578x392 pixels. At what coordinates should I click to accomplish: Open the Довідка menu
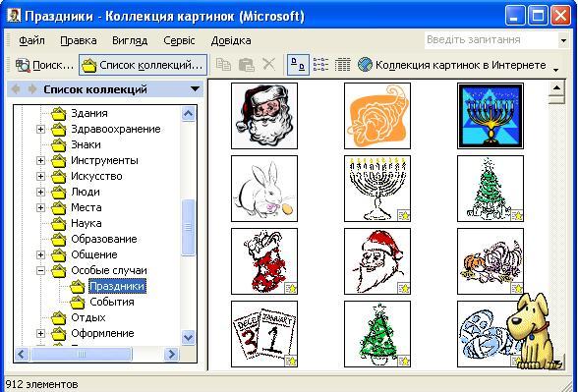[x=231, y=40]
